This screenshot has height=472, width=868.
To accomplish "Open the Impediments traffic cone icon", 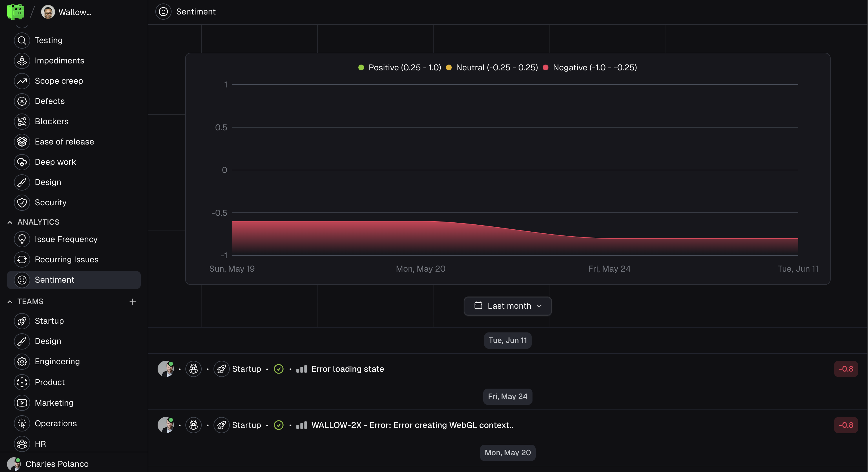I will 22,61.
